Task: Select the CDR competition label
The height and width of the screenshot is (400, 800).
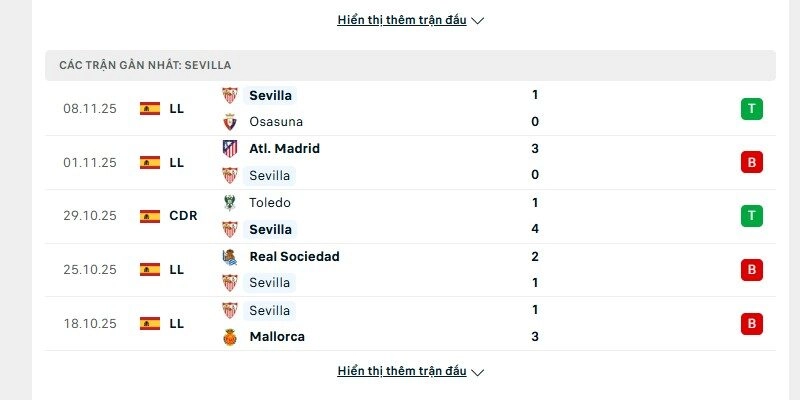Action: pyautogui.click(x=183, y=216)
